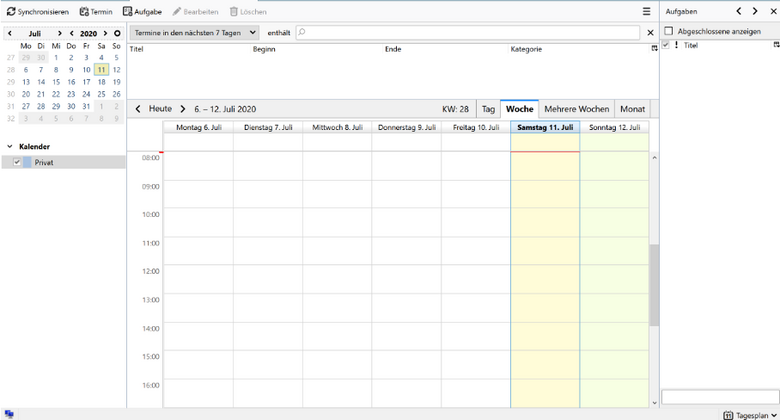This screenshot has width=780, height=420.
Task: Focus the event search field
Action: (x=468, y=33)
